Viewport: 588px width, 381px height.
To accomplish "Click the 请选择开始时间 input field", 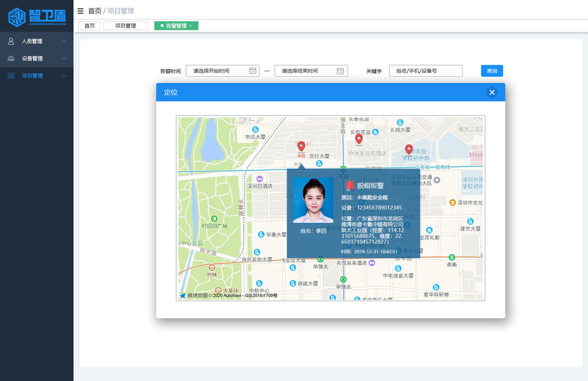I will (x=222, y=71).
